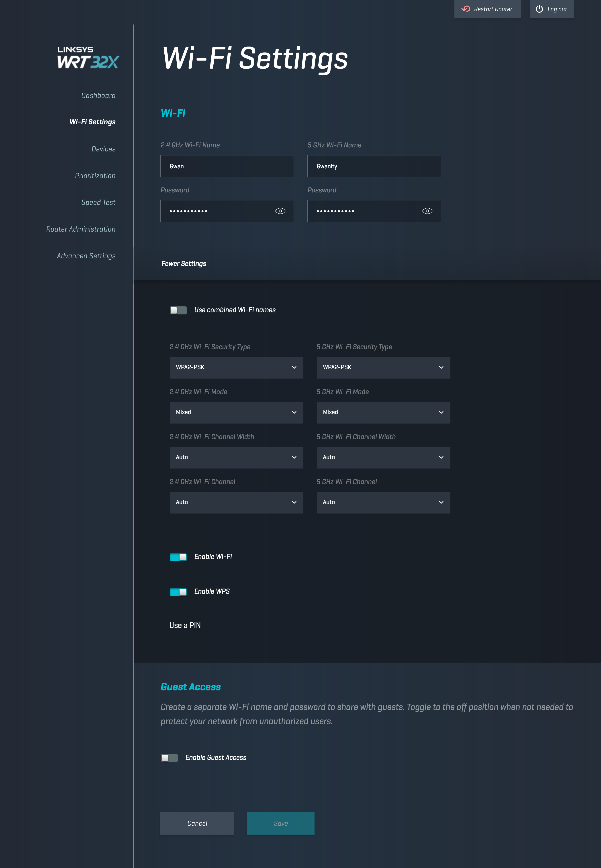Reveal the 5 GHz password via eye icon
Viewport: 601px width, 868px height.
427,211
